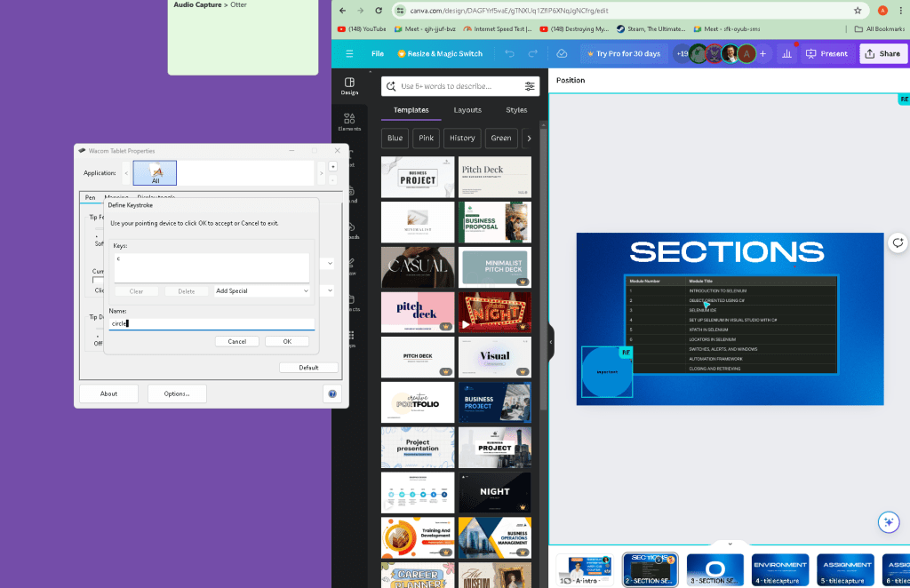The height and width of the screenshot is (588, 910).
Task: Filter templates by Pink chip
Action: click(426, 138)
